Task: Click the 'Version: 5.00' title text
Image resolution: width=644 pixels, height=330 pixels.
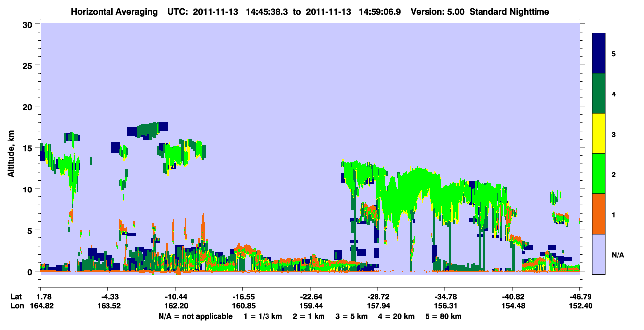Action: pos(436,12)
